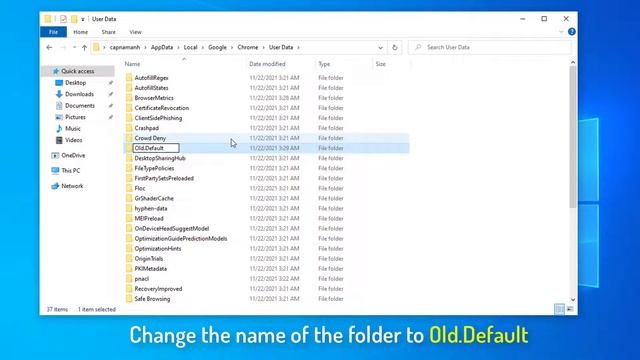The height and width of the screenshot is (360, 640).
Task: Select OneDrive in the sidebar
Action: coord(73,155)
